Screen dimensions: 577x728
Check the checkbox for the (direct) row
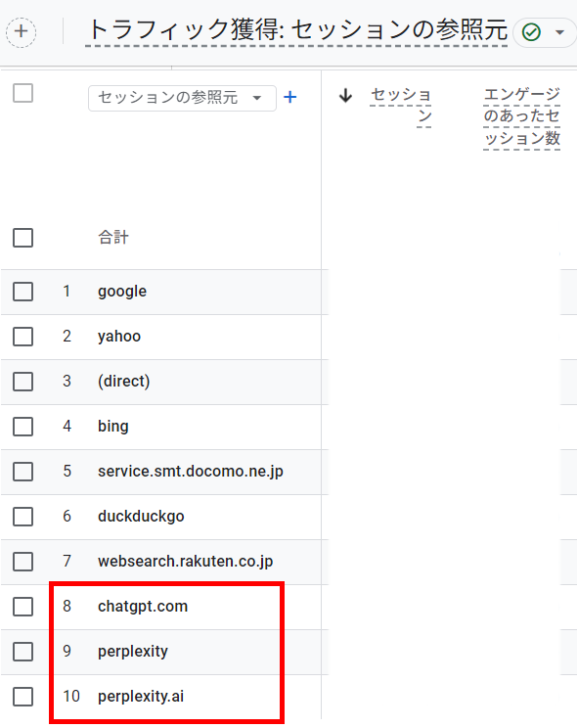coord(22,382)
